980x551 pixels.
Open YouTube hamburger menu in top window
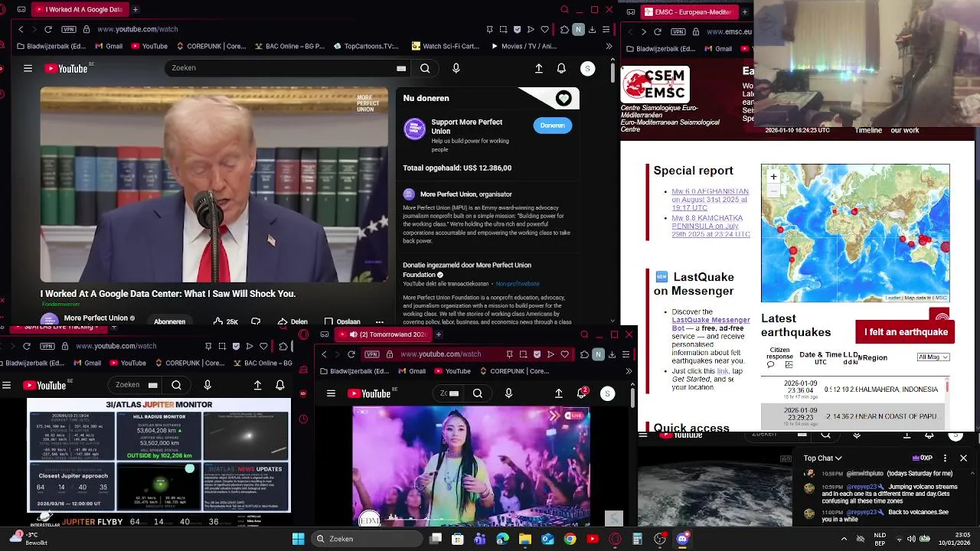28,68
